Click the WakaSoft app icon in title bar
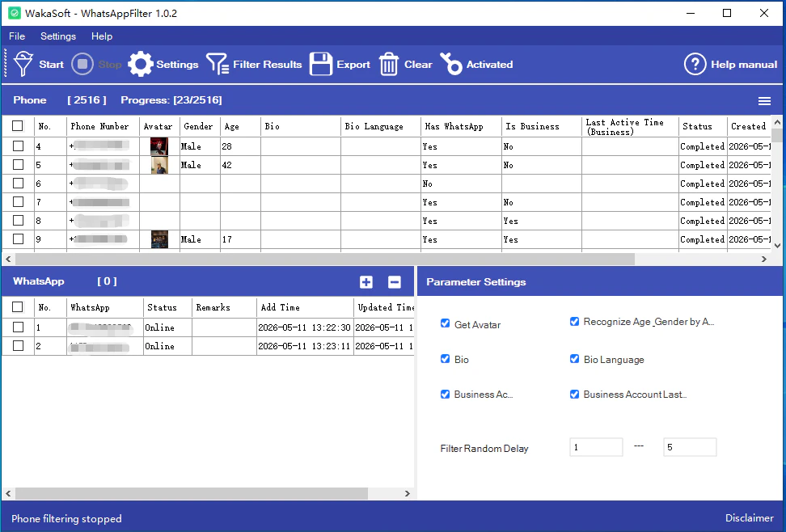The height and width of the screenshot is (532, 786). pos(15,13)
